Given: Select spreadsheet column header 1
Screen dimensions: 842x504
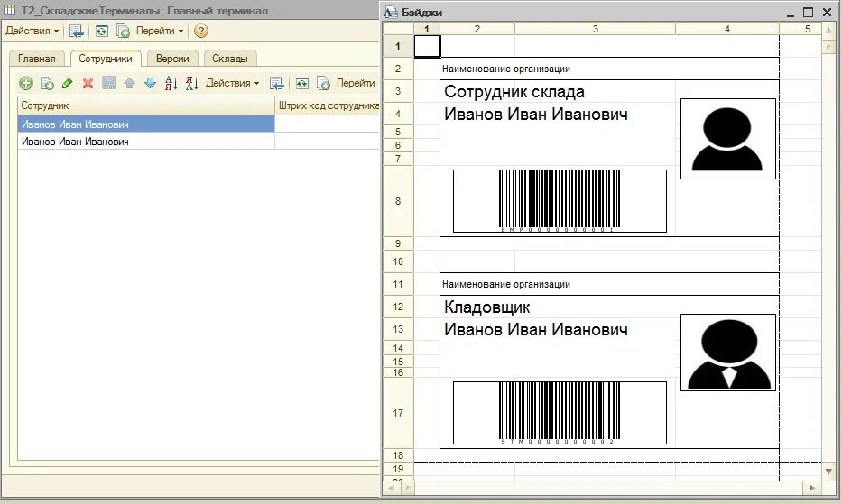Looking at the screenshot, I should click(427, 29).
